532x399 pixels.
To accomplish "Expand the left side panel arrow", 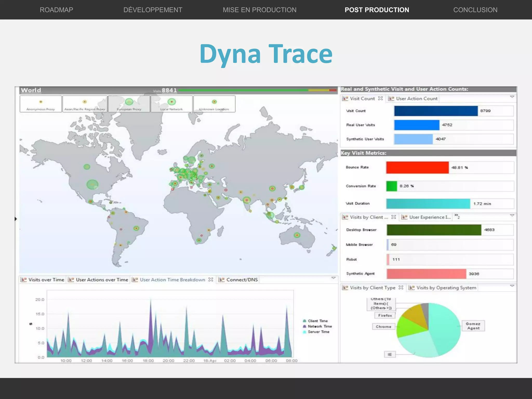I will (x=16, y=219).
